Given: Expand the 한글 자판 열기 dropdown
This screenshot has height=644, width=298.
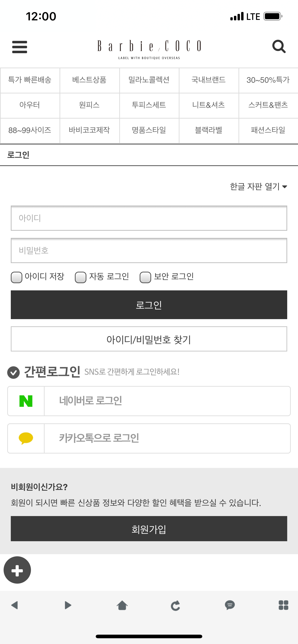Looking at the screenshot, I should point(258,186).
